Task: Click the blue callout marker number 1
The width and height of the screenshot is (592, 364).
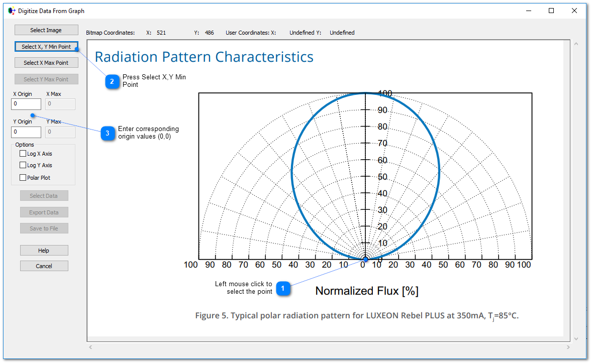Action: tap(283, 288)
